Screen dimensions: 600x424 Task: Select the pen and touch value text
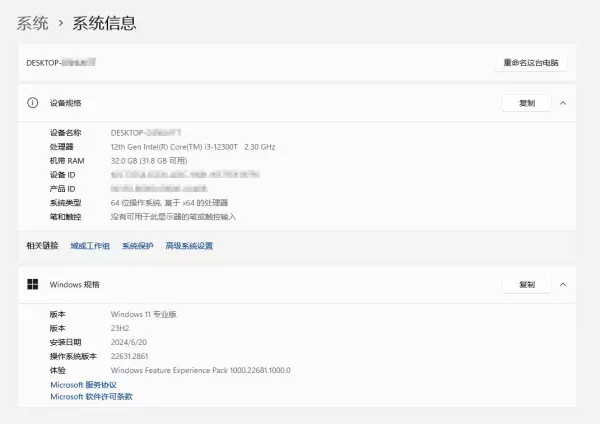[x=173, y=217]
